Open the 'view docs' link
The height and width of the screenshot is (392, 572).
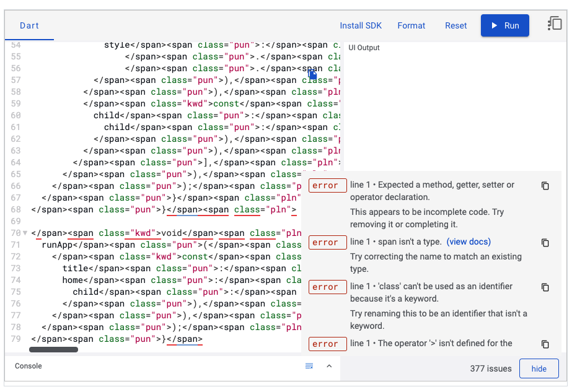pyautogui.click(x=469, y=242)
